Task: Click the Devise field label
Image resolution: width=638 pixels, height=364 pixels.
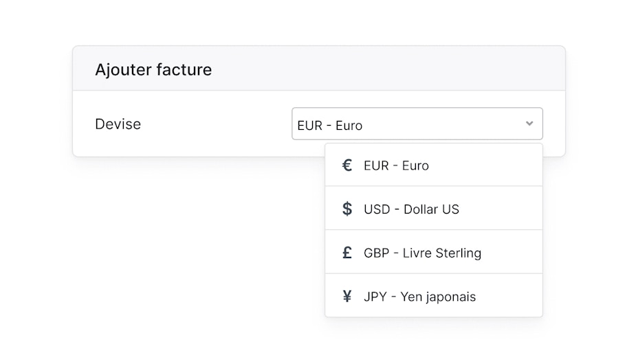Action: (118, 124)
